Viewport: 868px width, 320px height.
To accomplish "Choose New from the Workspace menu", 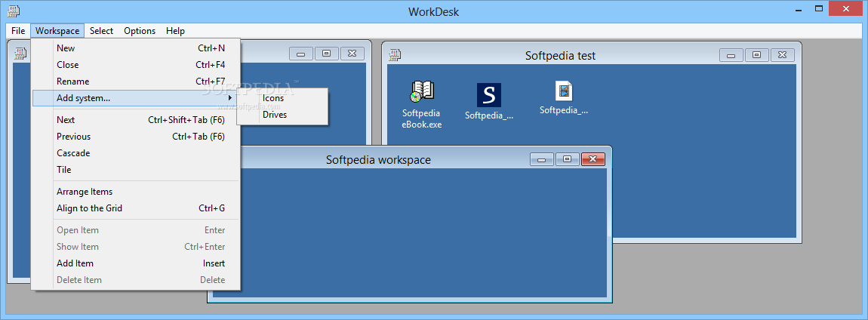I will (136, 48).
